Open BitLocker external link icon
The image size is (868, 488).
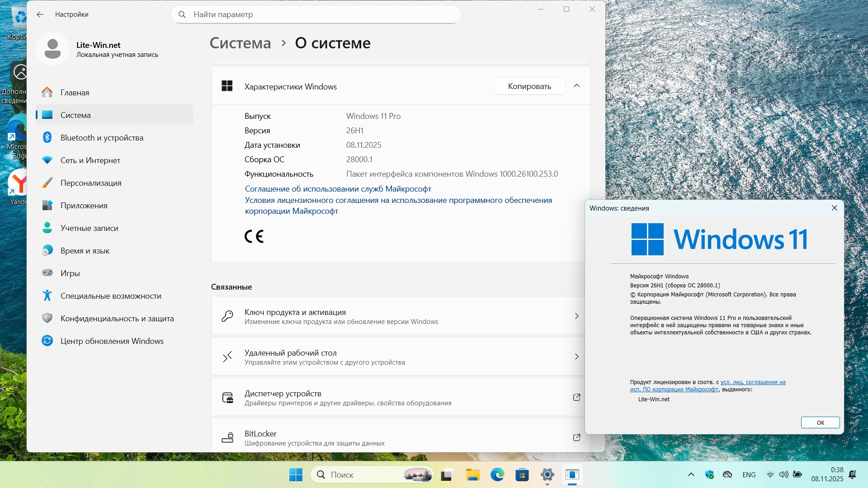pyautogui.click(x=576, y=437)
